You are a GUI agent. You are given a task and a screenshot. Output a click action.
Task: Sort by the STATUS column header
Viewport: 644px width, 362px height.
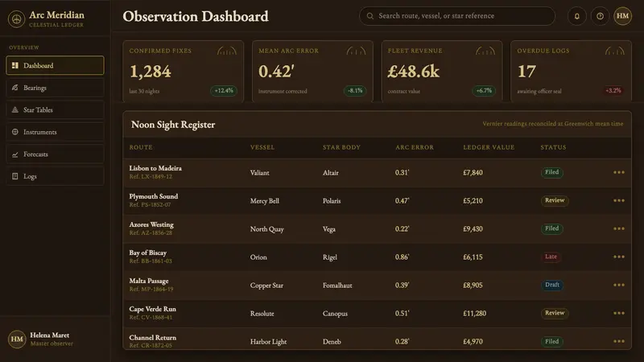pos(553,147)
